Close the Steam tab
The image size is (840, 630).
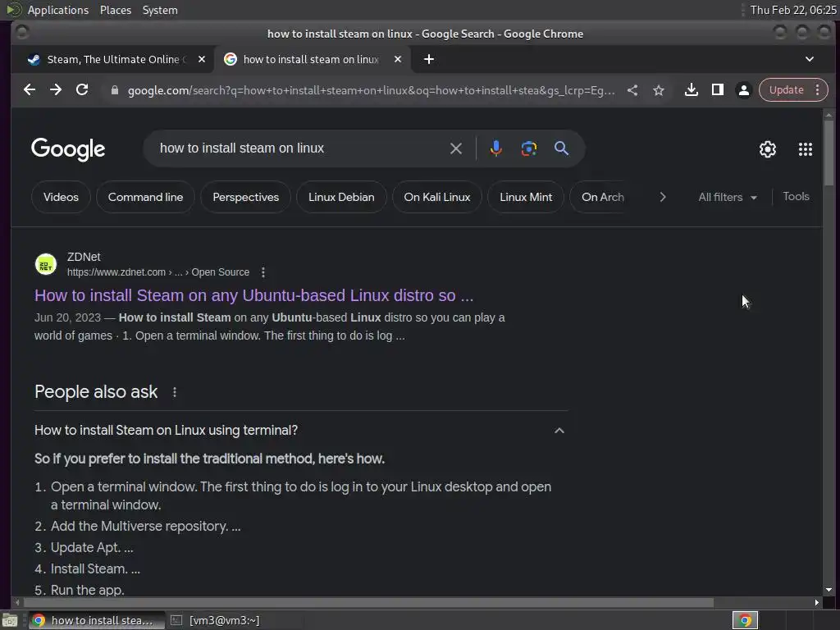click(x=202, y=59)
